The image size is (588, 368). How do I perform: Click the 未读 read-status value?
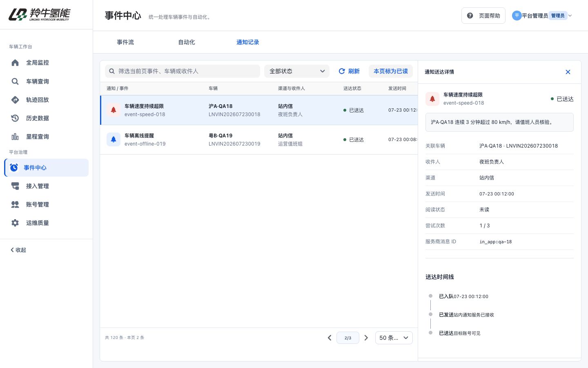484,210
